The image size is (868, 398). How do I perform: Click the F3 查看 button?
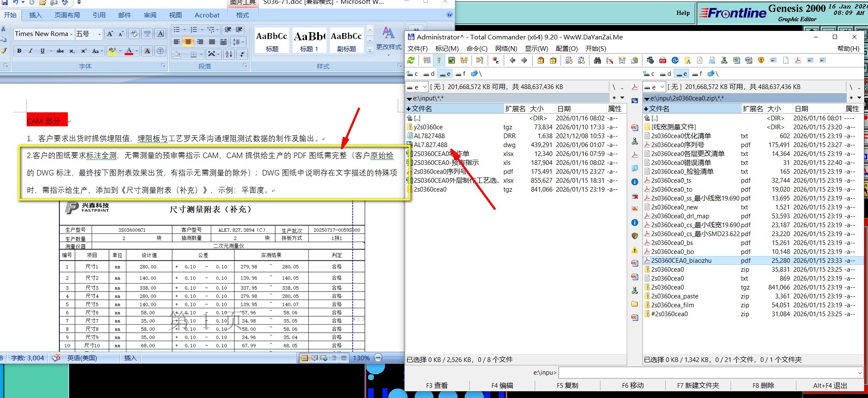(x=437, y=385)
